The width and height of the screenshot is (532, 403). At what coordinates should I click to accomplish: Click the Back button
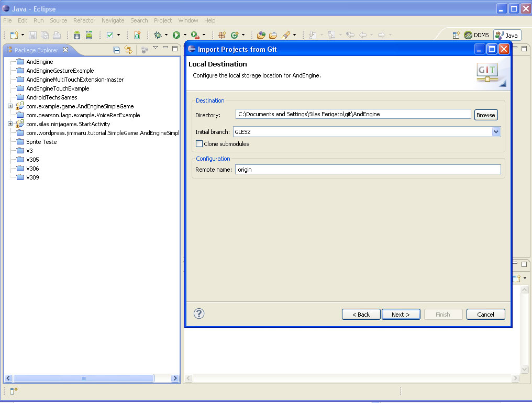pos(361,315)
